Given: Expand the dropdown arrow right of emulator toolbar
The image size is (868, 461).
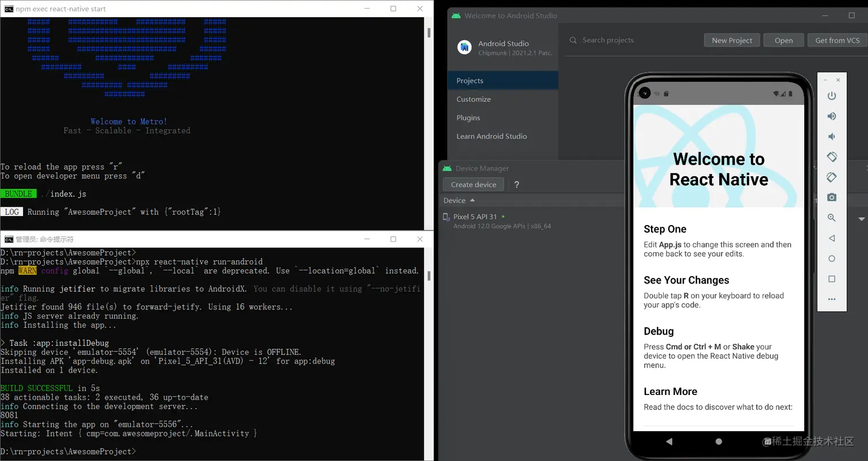Looking at the screenshot, I should [861, 219].
